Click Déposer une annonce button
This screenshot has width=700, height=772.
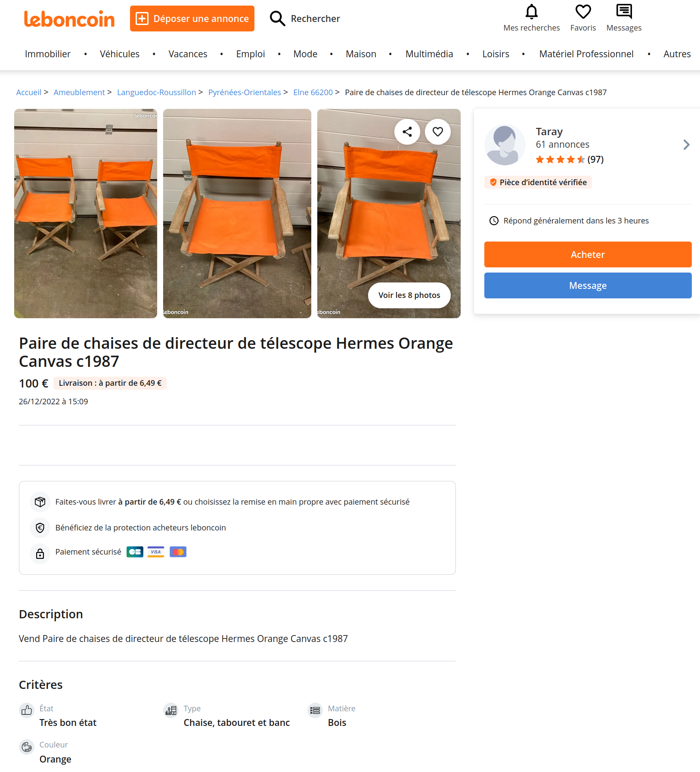coord(192,19)
